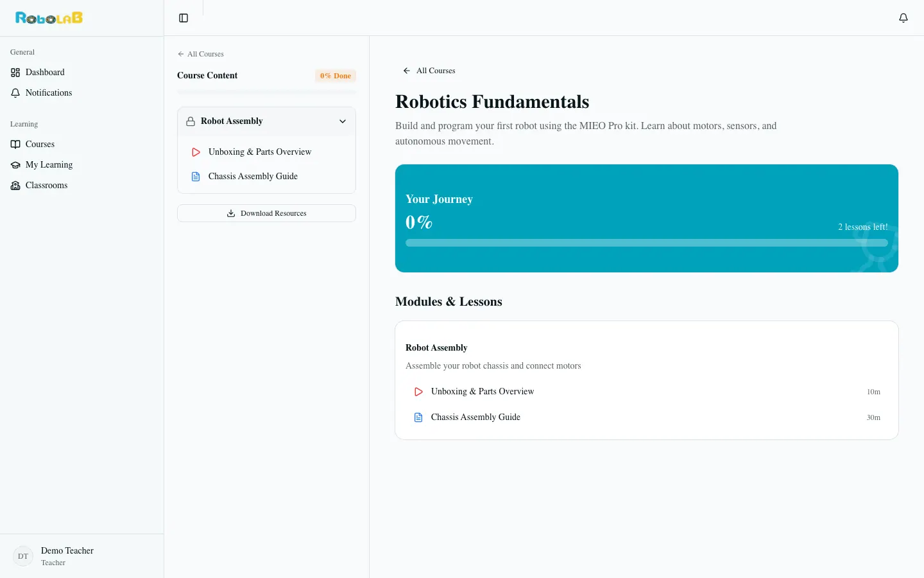This screenshot has height=578, width=924.
Task: Click the download icon in Download Resources
Action: click(231, 213)
